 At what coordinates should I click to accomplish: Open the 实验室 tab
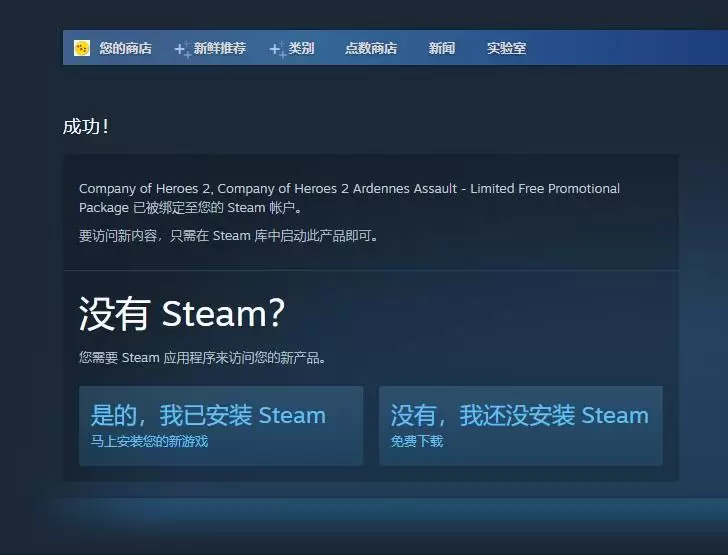(x=507, y=48)
